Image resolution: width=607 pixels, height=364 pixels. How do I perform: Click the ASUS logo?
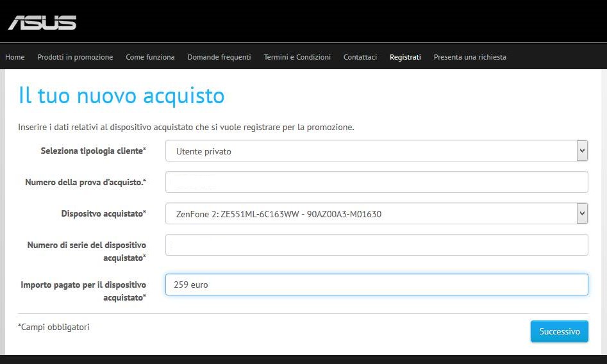42,22
